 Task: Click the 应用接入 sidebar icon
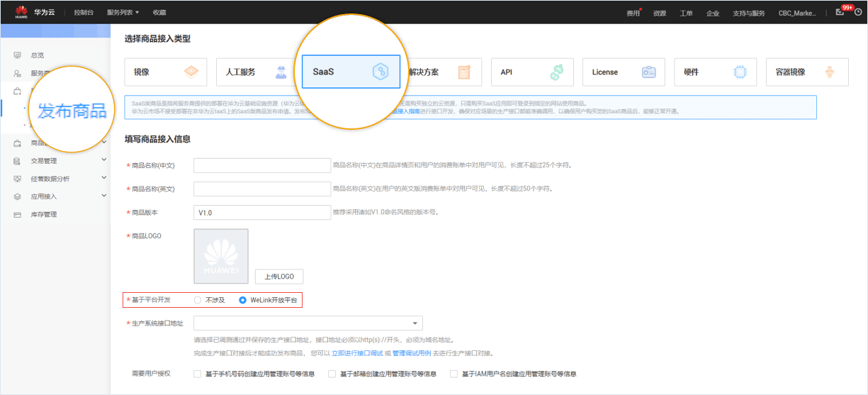click(17, 196)
